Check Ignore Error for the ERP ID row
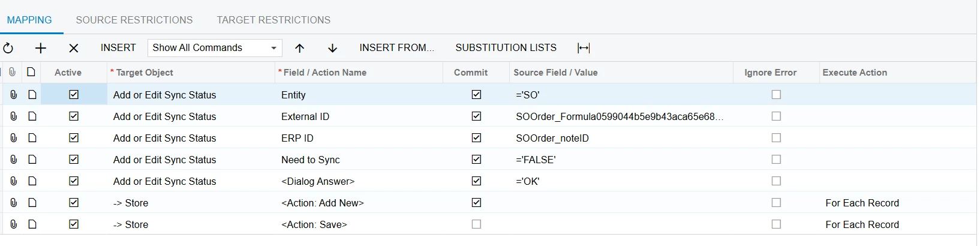Screen dimensions: 980x246 (776, 138)
